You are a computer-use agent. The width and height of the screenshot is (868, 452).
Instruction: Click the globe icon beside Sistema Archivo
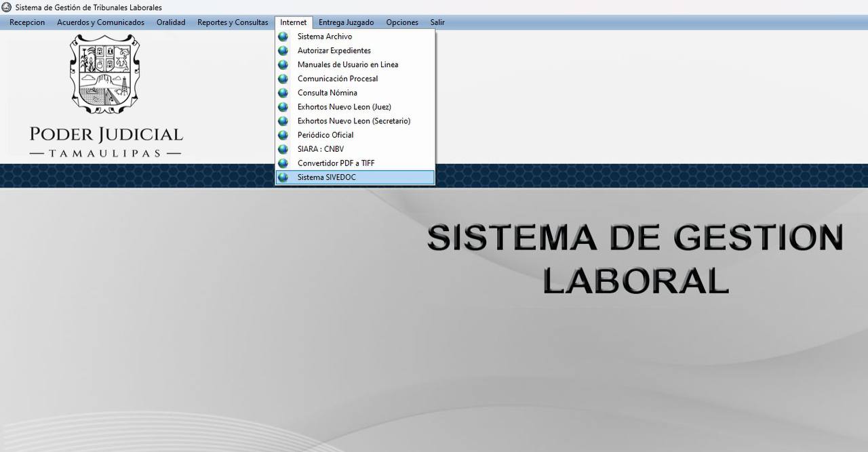283,36
